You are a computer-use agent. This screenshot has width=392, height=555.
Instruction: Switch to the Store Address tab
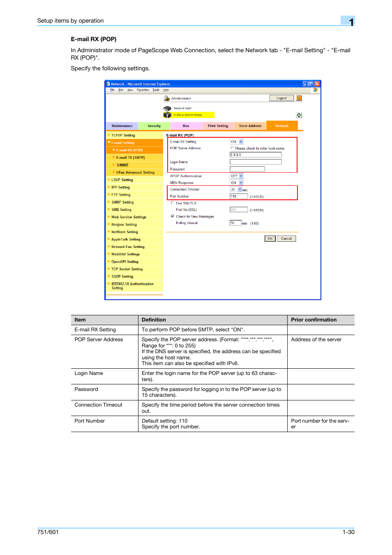[250, 126]
